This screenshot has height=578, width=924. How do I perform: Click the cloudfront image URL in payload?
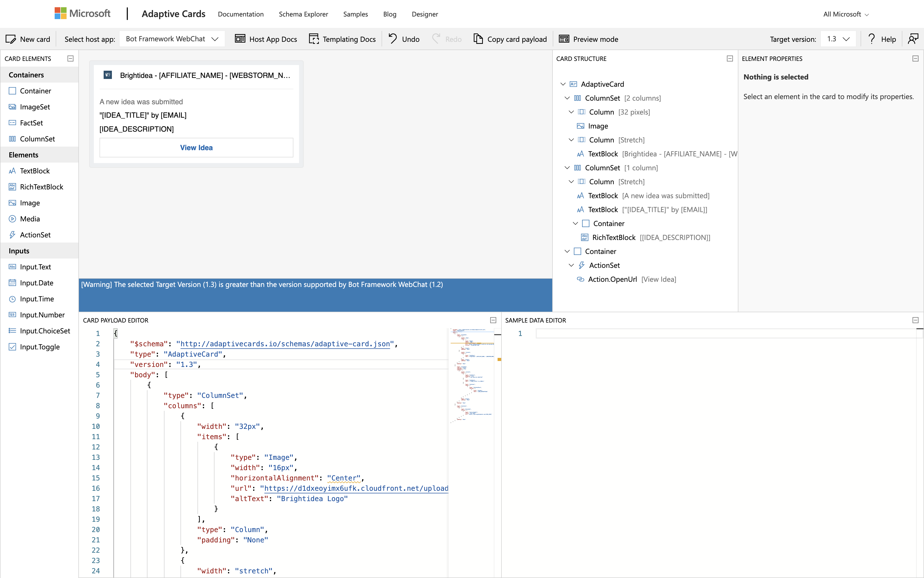356,488
